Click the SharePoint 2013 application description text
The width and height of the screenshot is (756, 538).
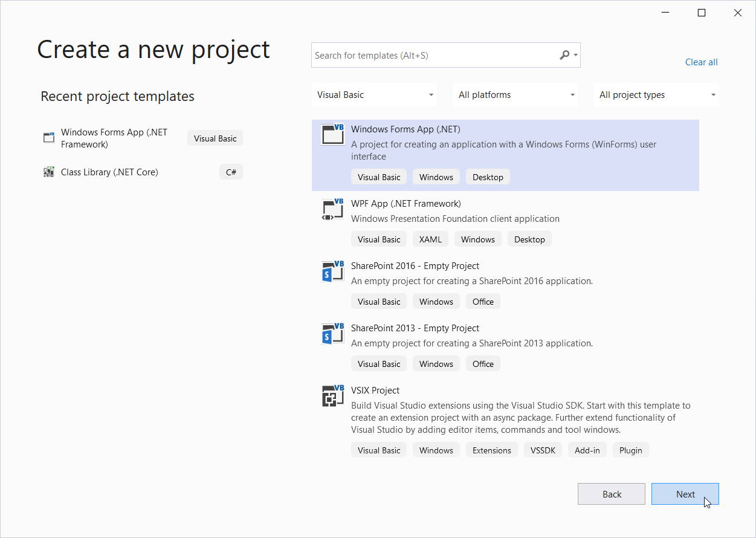472,343
